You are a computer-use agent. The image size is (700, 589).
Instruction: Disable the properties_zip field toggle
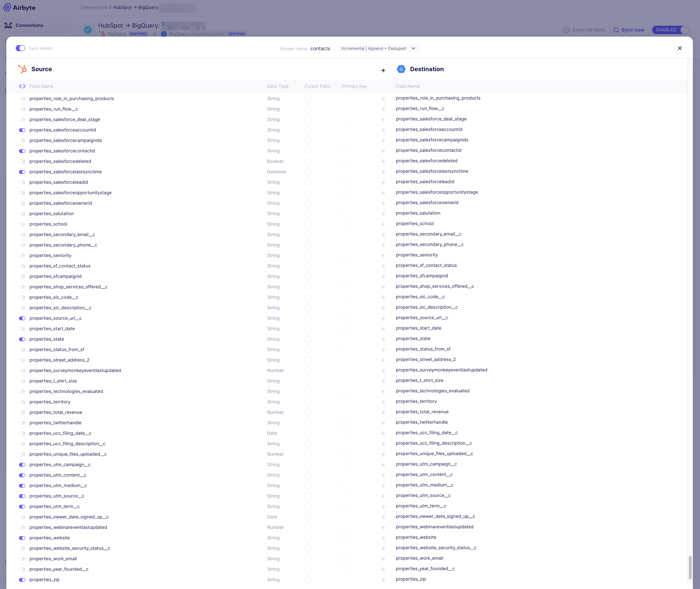coord(22,580)
